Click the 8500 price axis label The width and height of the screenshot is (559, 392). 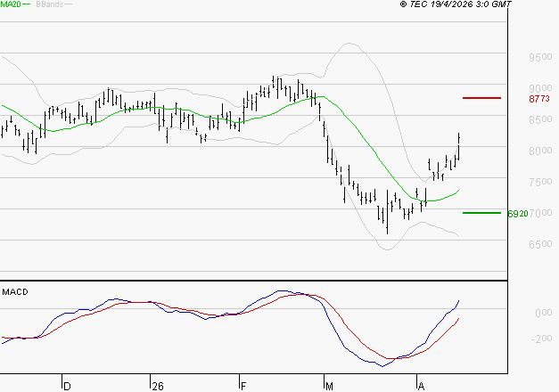tap(540, 119)
